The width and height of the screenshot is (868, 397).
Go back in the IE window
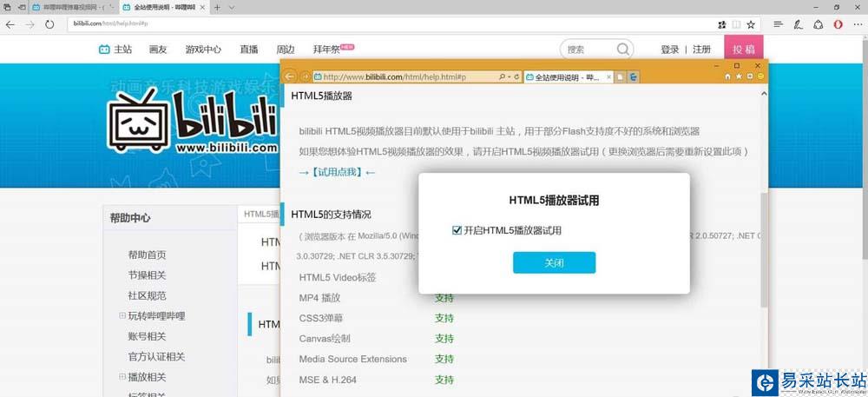tap(290, 77)
